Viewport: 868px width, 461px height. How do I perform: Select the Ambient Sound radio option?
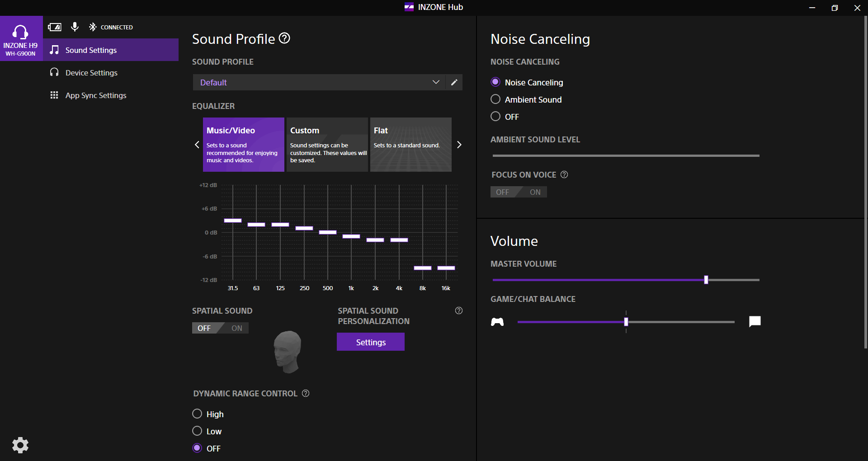[x=495, y=99]
